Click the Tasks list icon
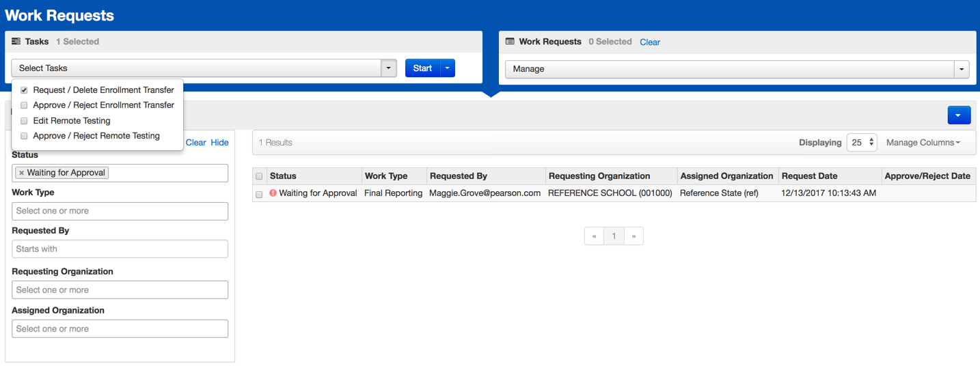Screen dimensions: 980x366 pos(16,42)
